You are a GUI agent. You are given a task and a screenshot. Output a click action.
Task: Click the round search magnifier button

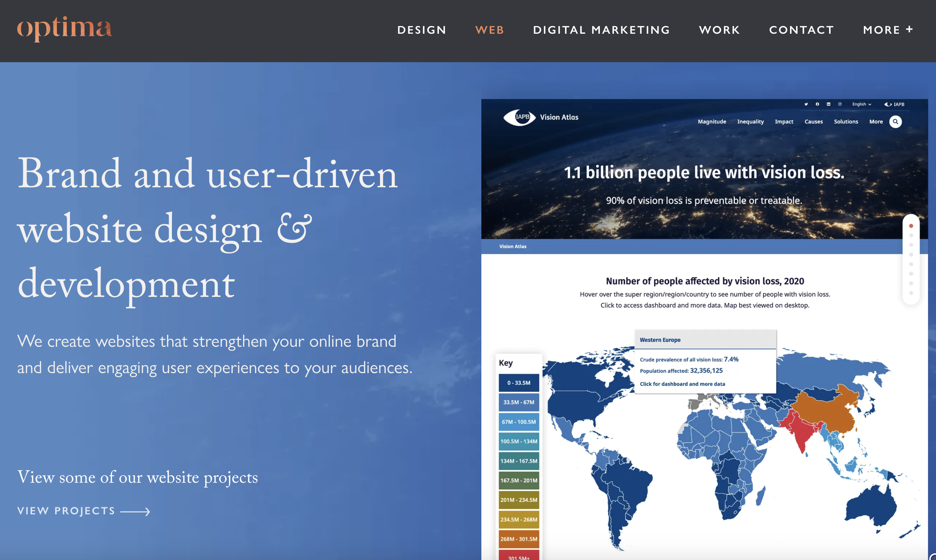tap(895, 122)
